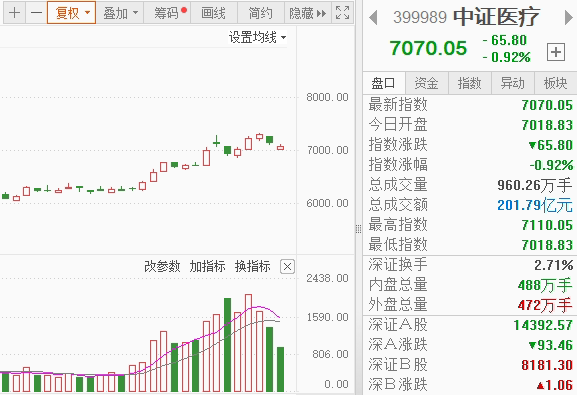
Task: Click the tallest green volume bar
Action: [227, 345]
